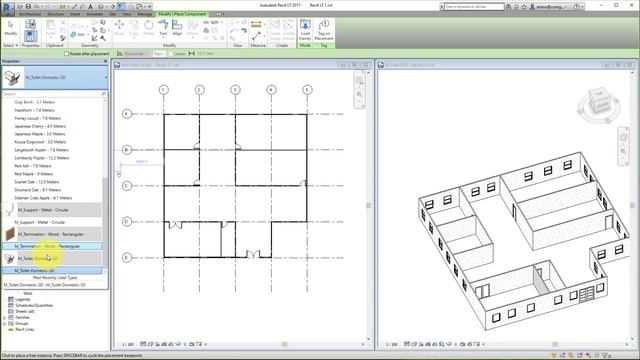The image size is (640, 360).
Task: Click Legends in Project Browser
Action: (x=23, y=300)
